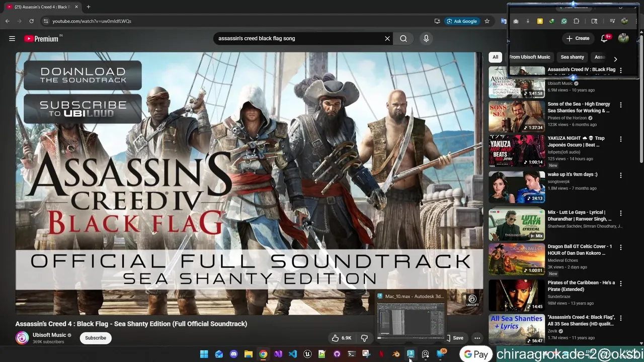Open File Explorer from the taskbar

click(x=249, y=354)
